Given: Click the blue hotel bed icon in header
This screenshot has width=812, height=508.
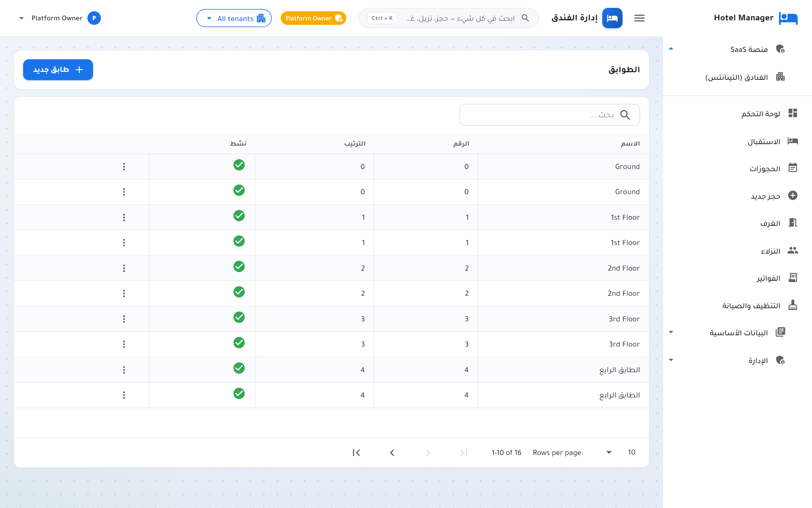Looking at the screenshot, I should (612, 18).
